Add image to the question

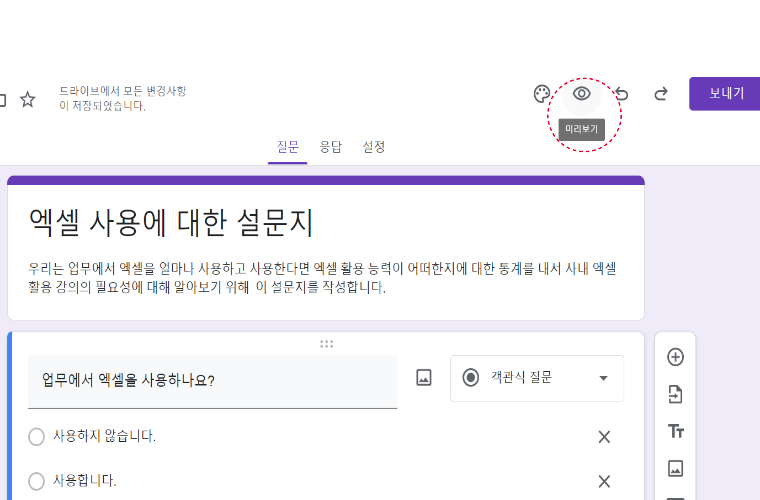424,377
